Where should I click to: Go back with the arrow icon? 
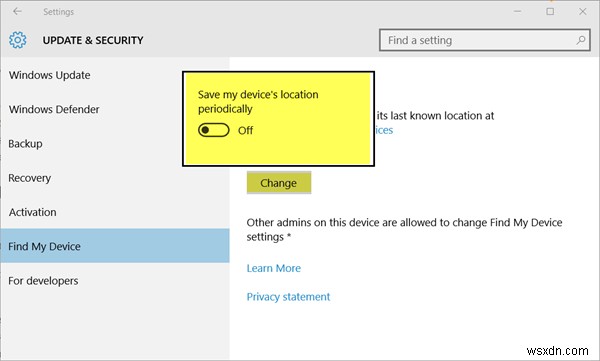(x=17, y=11)
